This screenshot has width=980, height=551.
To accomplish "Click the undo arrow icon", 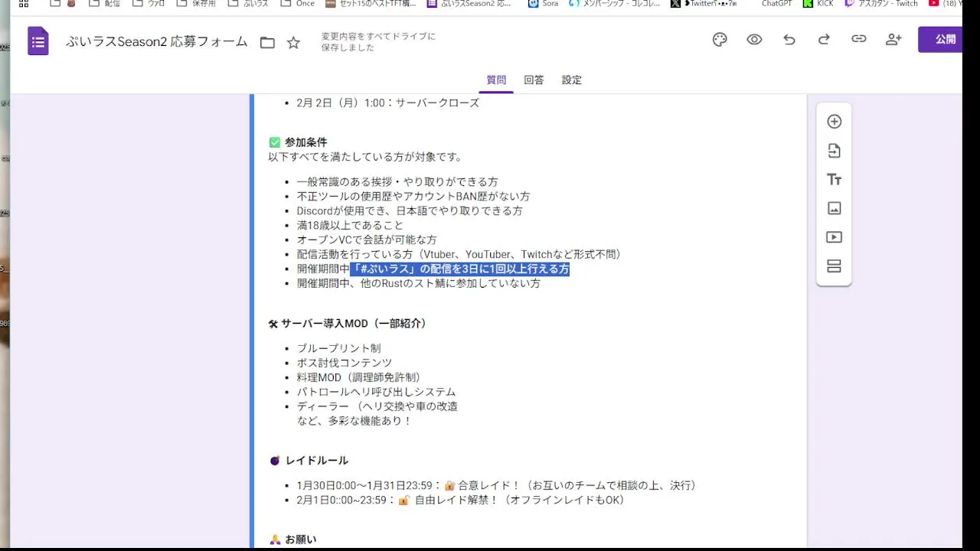I will [x=789, y=40].
